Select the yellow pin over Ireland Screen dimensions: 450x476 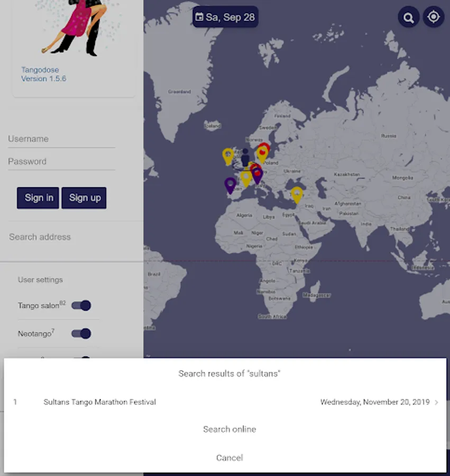228,157
